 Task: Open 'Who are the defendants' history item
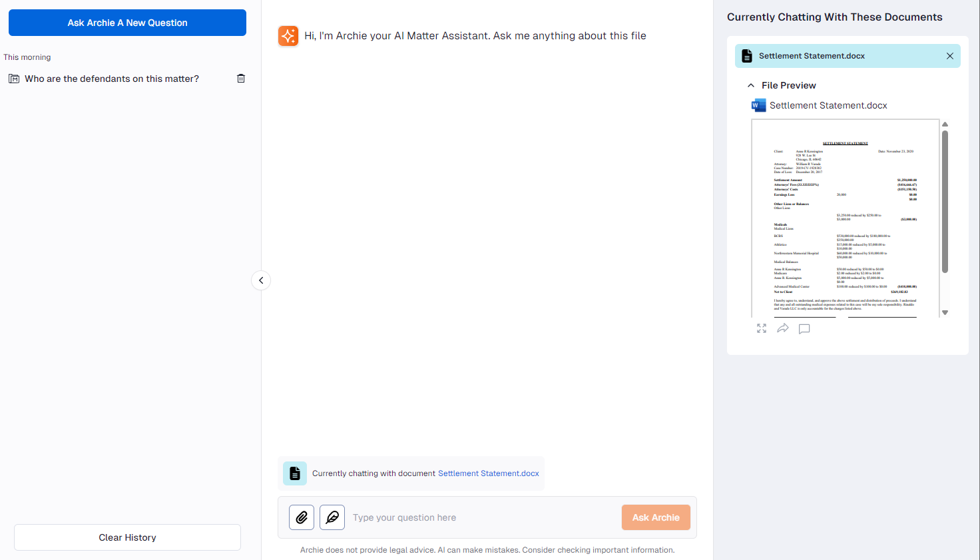[112, 79]
